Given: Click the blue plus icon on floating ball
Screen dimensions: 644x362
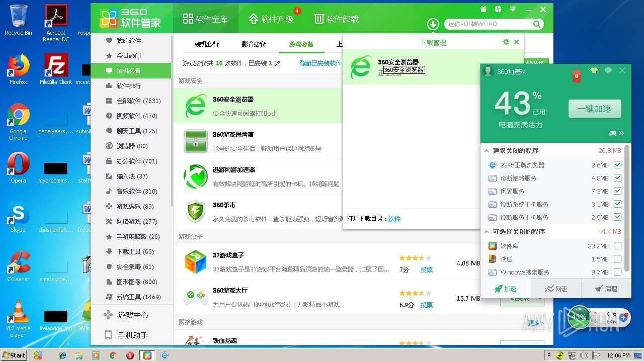Looking at the screenshot, I should pos(623,318).
